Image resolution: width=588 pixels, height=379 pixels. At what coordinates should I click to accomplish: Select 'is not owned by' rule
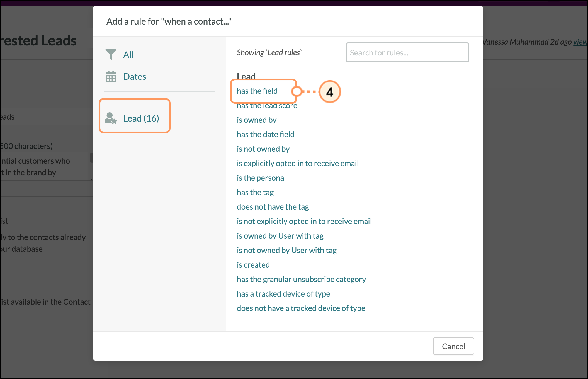click(263, 149)
